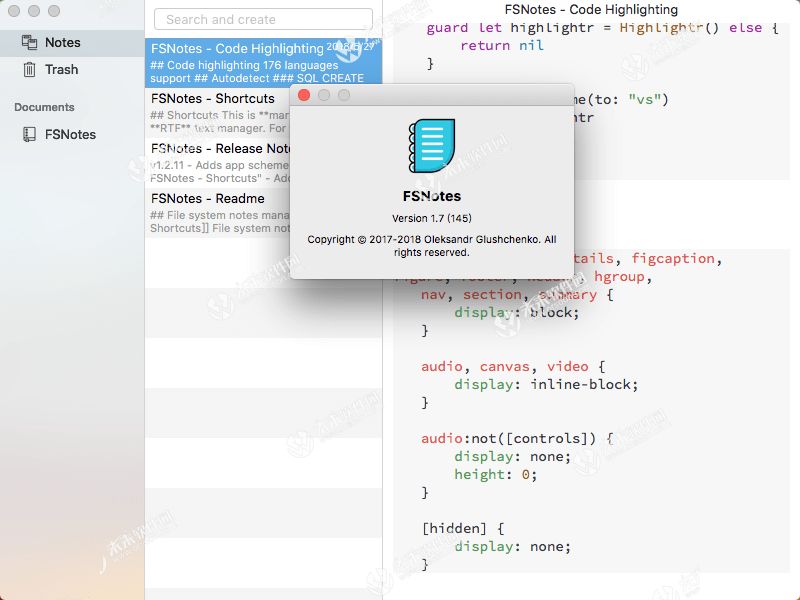Click the FSNotes notebook icon in Documents

29,134
